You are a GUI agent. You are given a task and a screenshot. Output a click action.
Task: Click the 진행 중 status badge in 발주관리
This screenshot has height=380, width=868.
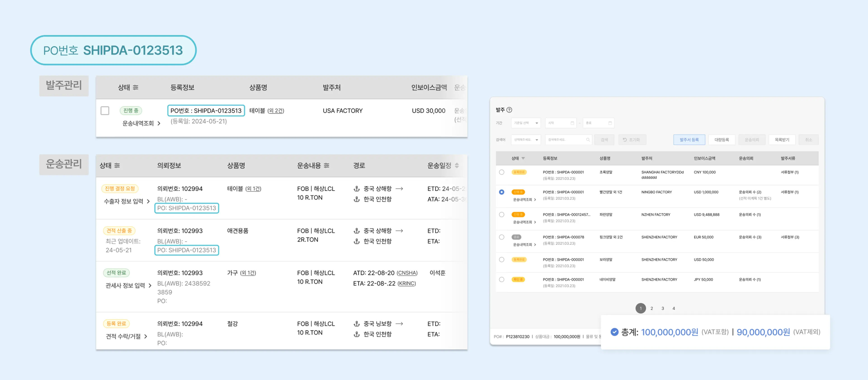(x=131, y=110)
